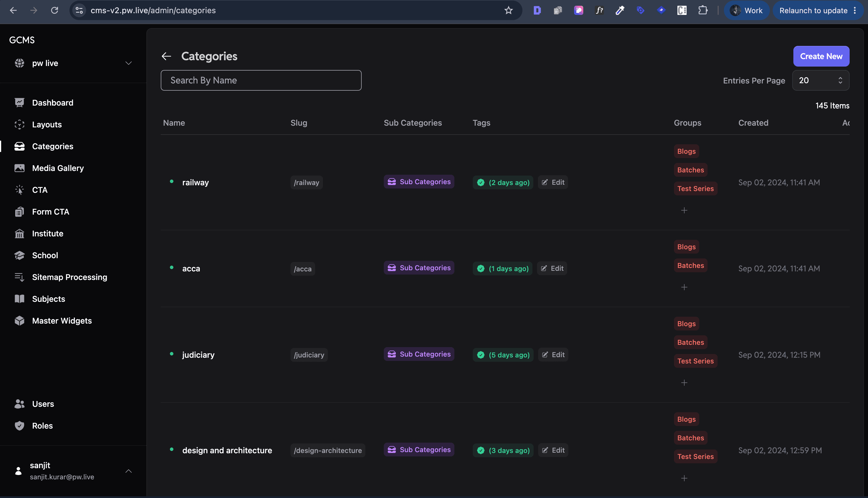The width and height of the screenshot is (868, 498).
Task: Click the Batches group tag for judiciary
Action: (x=690, y=342)
